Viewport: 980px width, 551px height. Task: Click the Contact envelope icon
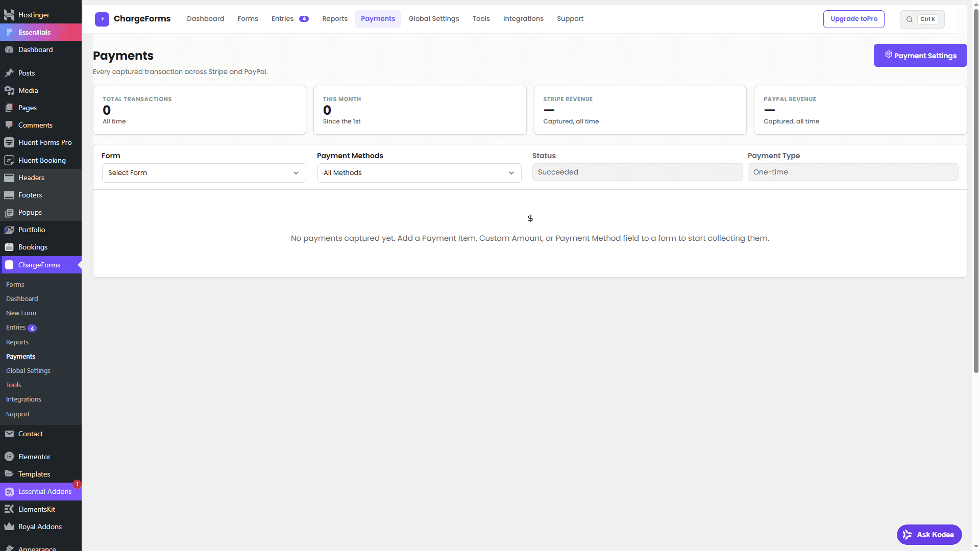coord(9,434)
